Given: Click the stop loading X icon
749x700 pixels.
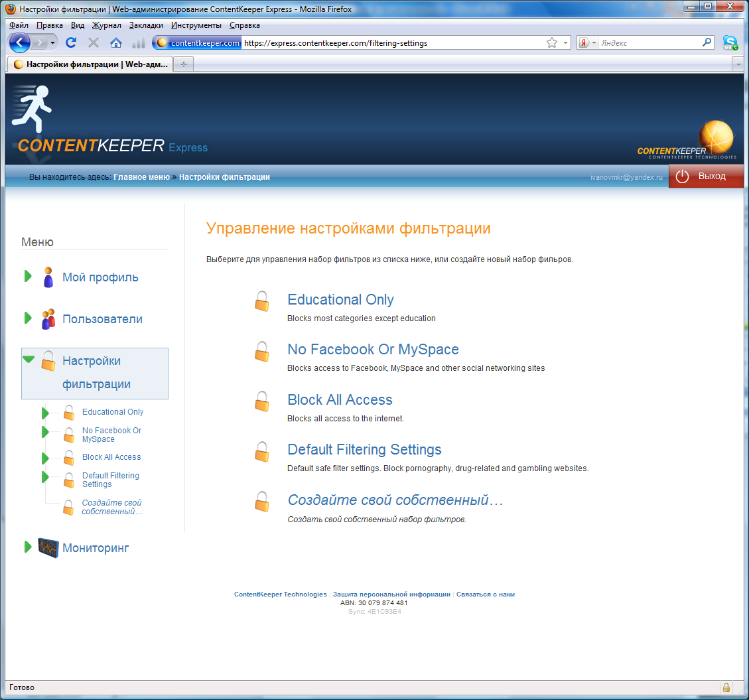Looking at the screenshot, I should (x=94, y=43).
